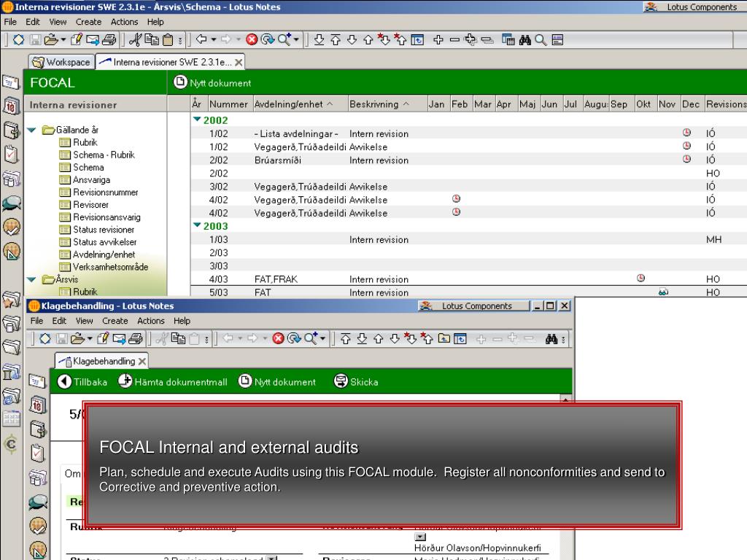Click red Stop icon in Klagebehandling toolbar
Image resolution: width=747 pixels, height=560 pixels.
(x=278, y=338)
